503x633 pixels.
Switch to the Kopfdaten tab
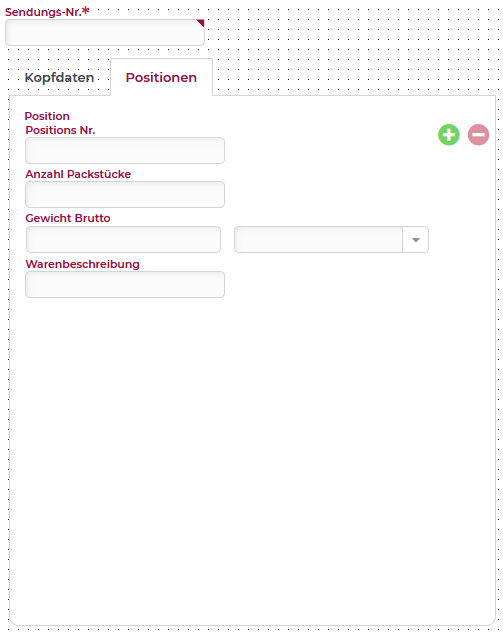click(59, 77)
